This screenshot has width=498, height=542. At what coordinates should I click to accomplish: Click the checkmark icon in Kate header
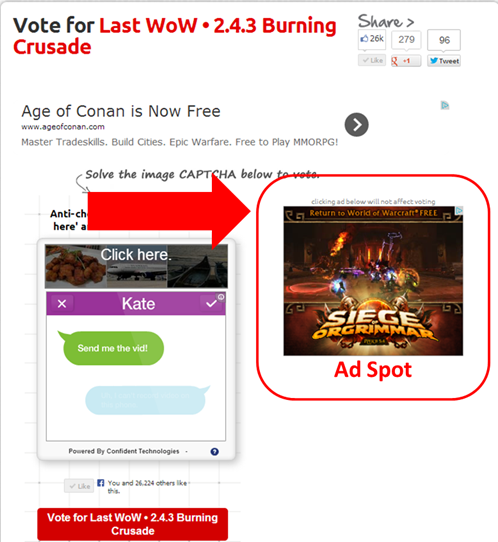point(211,304)
